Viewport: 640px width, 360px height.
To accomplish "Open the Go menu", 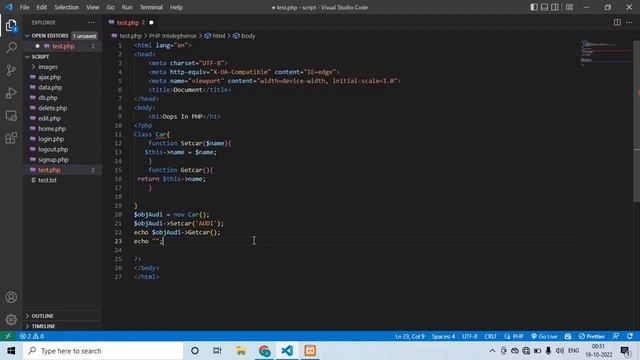I will coord(111,7).
